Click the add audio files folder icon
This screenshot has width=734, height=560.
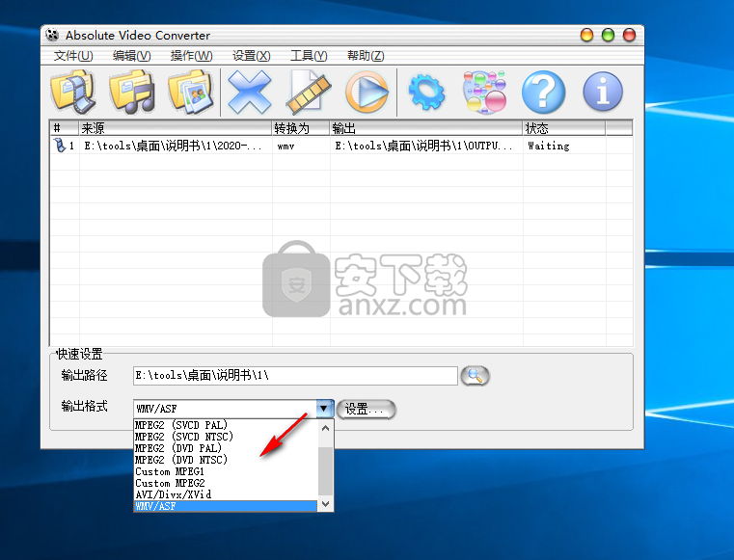pyautogui.click(x=132, y=92)
